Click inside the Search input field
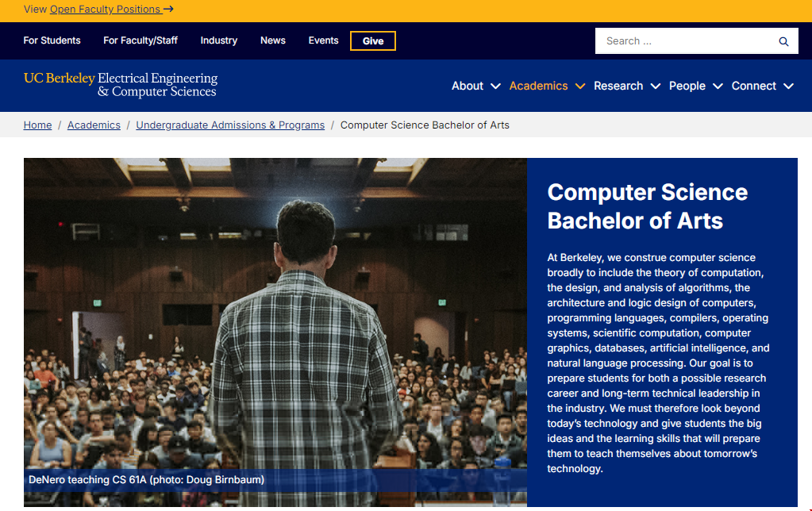This screenshot has height=511, width=812. (683, 41)
